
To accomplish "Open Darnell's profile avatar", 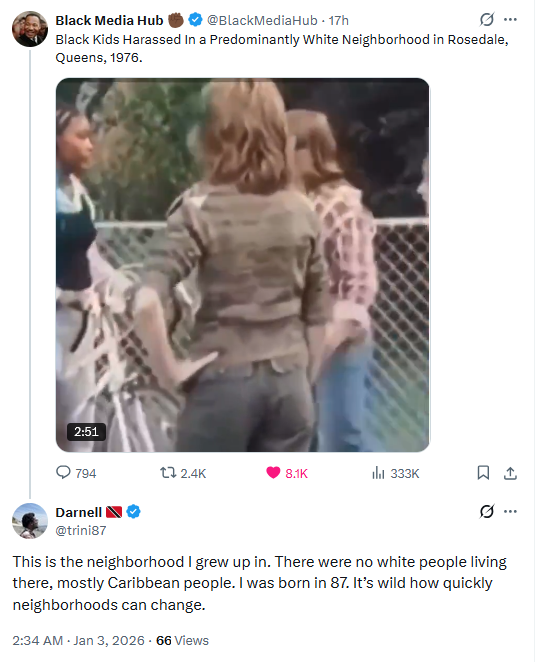I will click(30, 521).
